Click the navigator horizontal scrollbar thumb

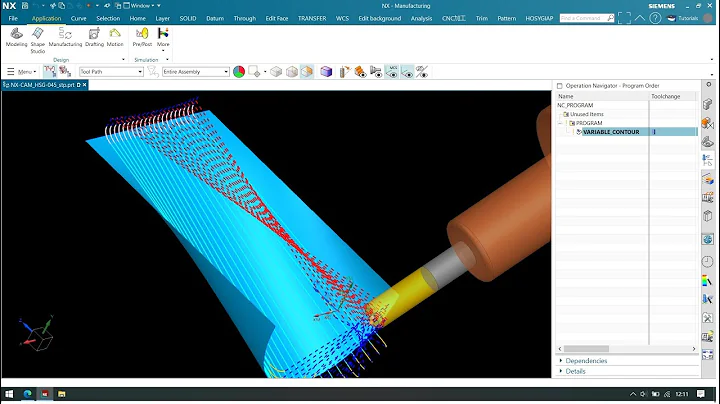point(586,349)
